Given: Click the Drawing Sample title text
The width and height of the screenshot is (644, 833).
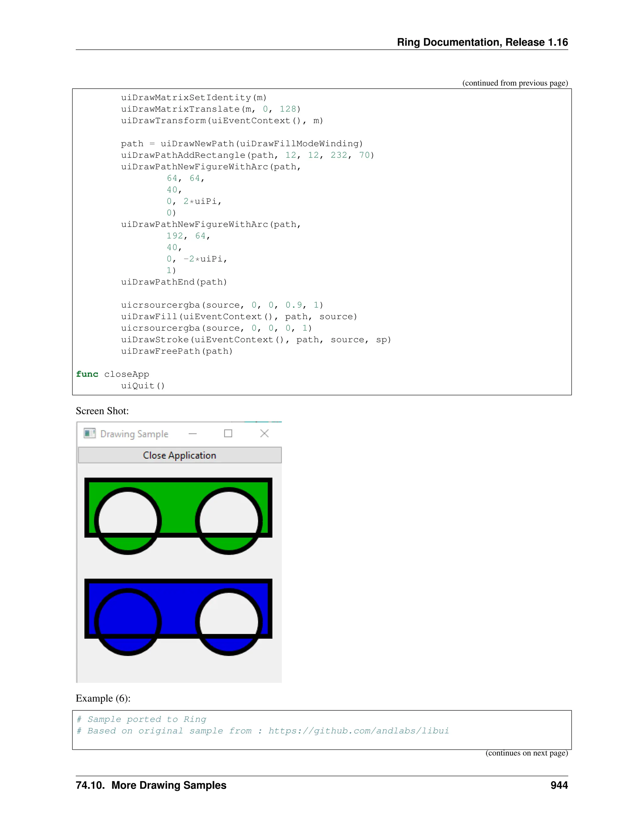Looking at the screenshot, I should tap(134, 434).
